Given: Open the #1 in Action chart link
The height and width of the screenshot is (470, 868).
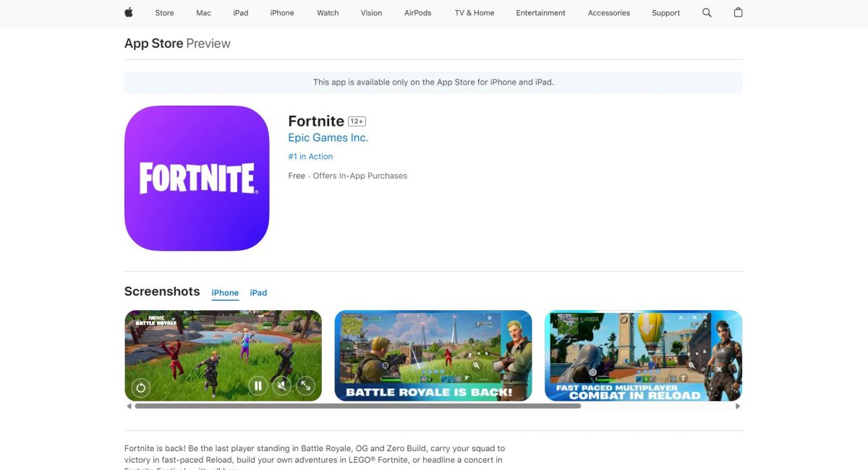Looking at the screenshot, I should point(310,156).
